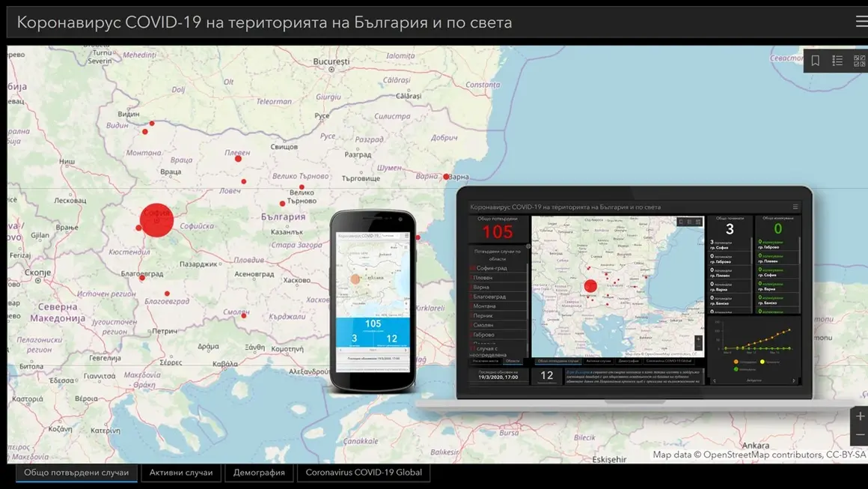Click basemap gallery icon in laptop map
The width and height of the screenshot is (868, 489).
698,222
